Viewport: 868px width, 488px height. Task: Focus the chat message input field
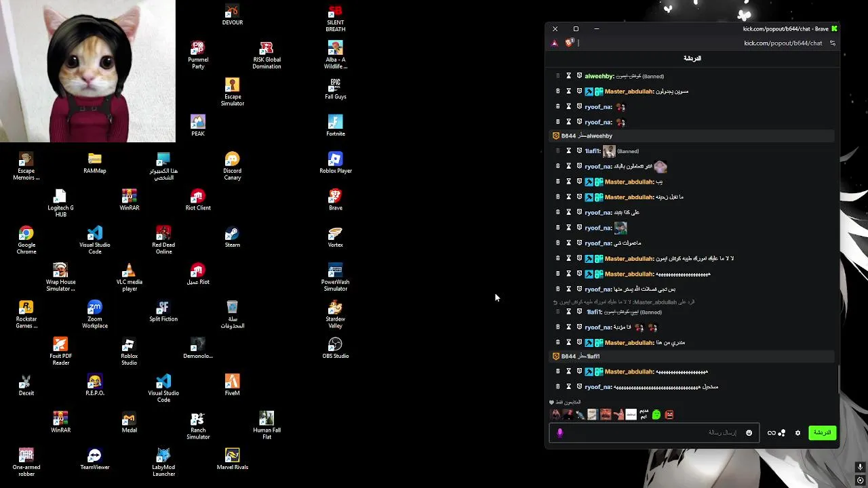[x=653, y=432]
